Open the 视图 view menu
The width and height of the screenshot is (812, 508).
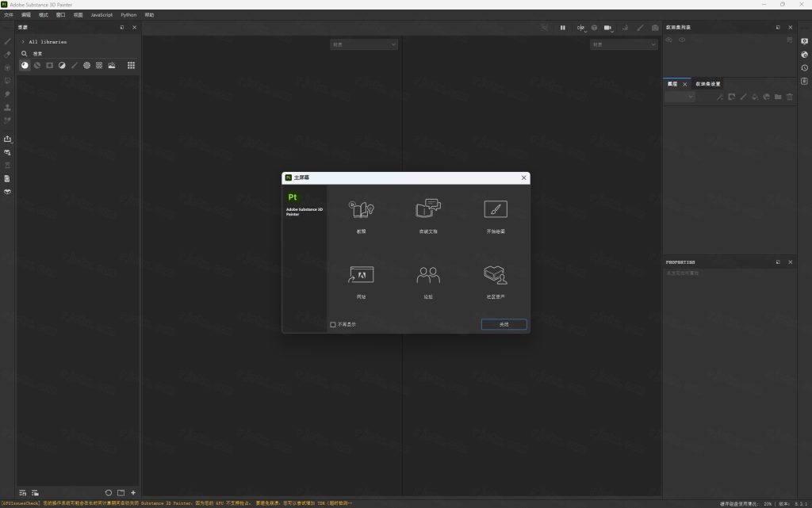79,15
